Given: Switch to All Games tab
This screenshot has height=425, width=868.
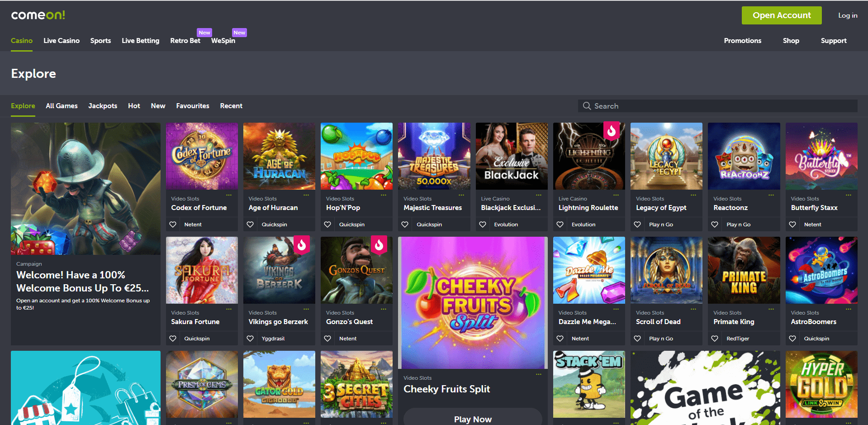Looking at the screenshot, I should click(x=62, y=106).
